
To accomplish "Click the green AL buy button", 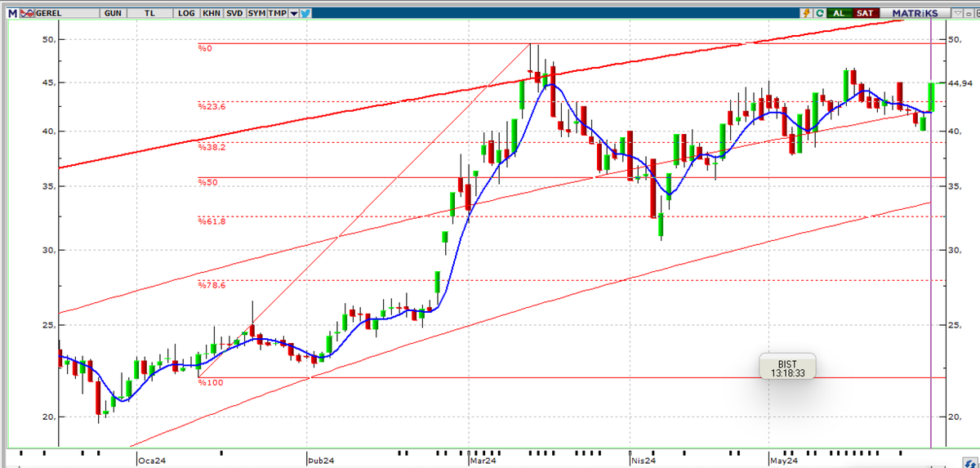I will tap(839, 13).
